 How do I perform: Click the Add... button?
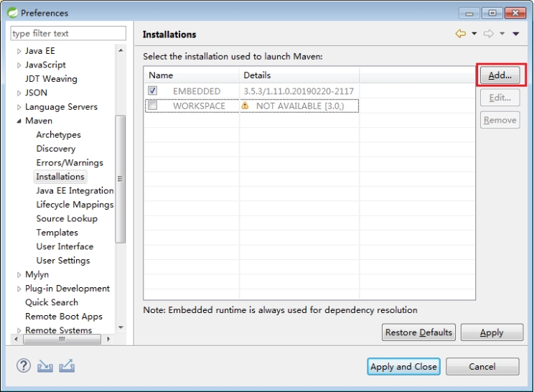[500, 75]
